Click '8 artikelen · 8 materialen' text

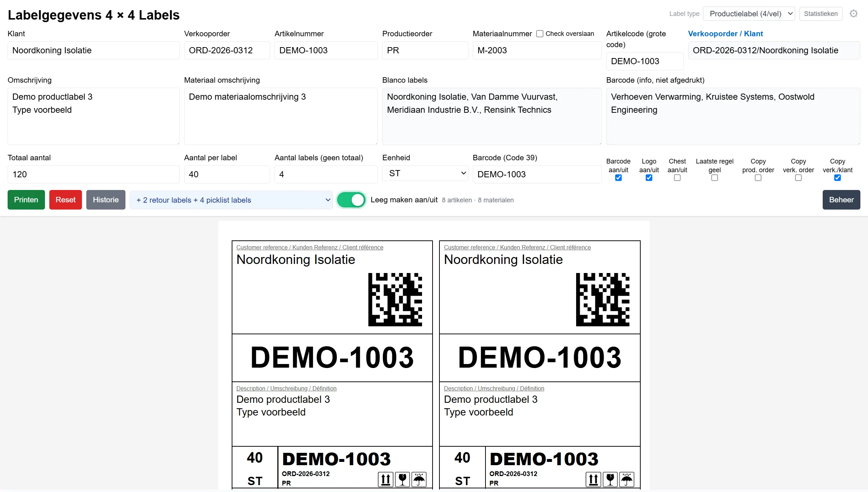478,200
